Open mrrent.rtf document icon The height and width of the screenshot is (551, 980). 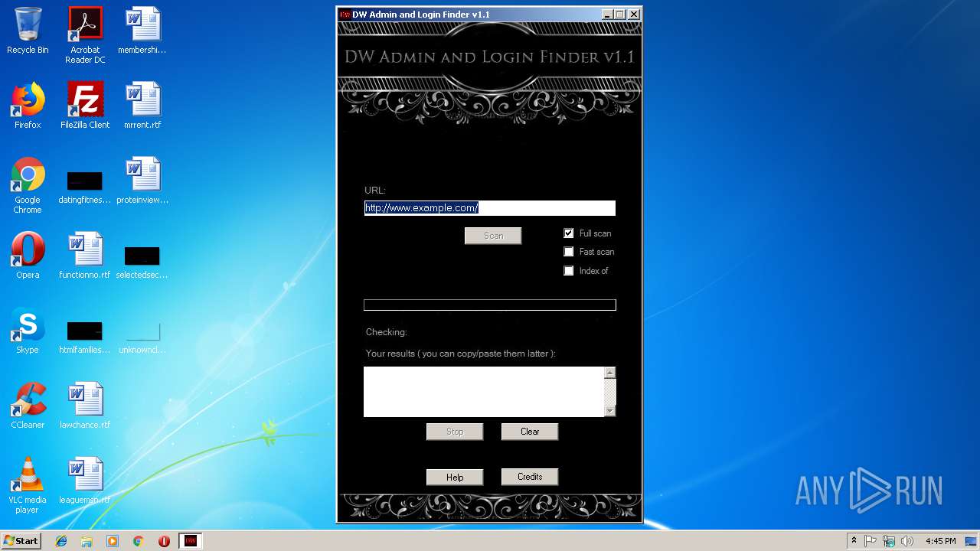pyautogui.click(x=142, y=106)
